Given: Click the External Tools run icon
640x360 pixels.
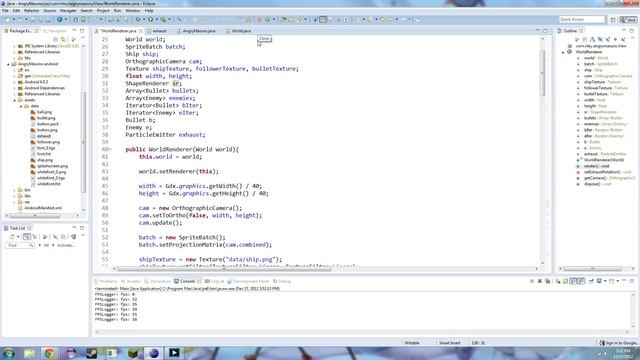Looking at the screenshot, I should tap(163, 19).
